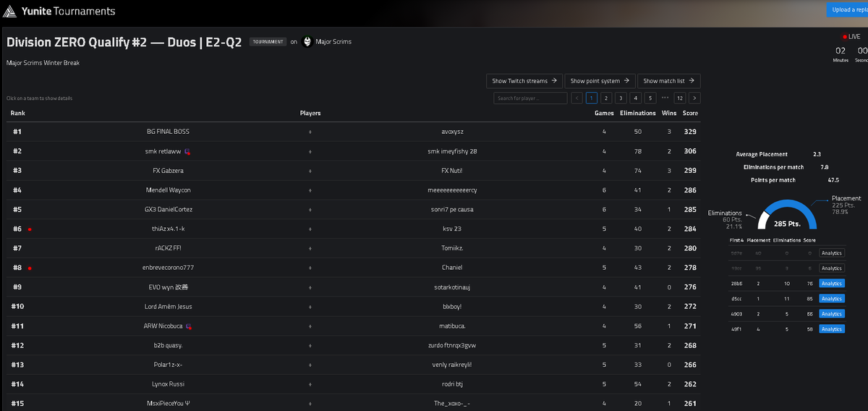The image size is (868, 411).
Task: Click team name Lord Amém Jesus
Action: tap(168, 307)
